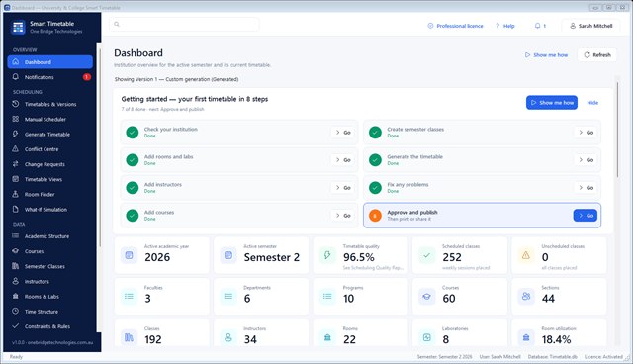Open Sarah Mitchell user menu

click(x=590, y=26)
